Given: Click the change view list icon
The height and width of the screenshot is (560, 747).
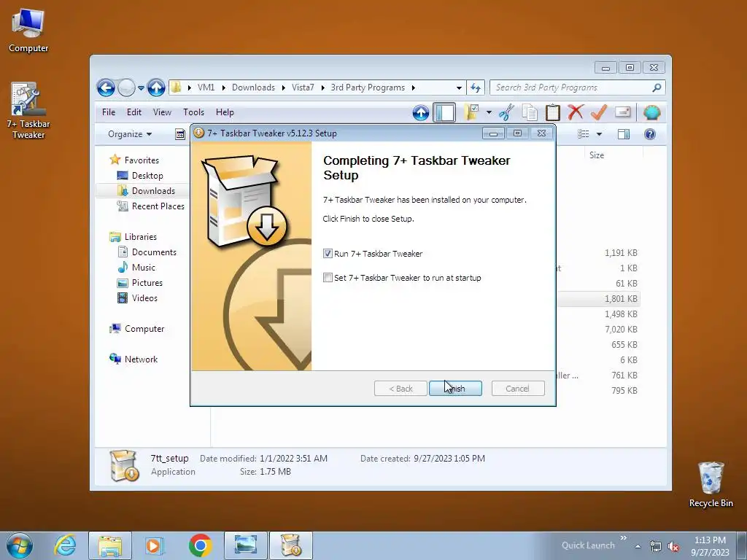Looking at the screenshot, I should 583,134.
